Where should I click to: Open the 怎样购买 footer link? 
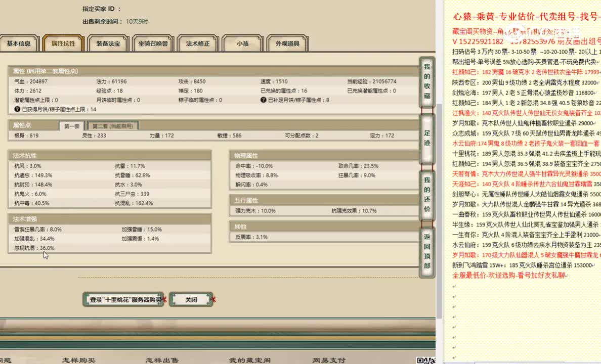click(79, 360)
